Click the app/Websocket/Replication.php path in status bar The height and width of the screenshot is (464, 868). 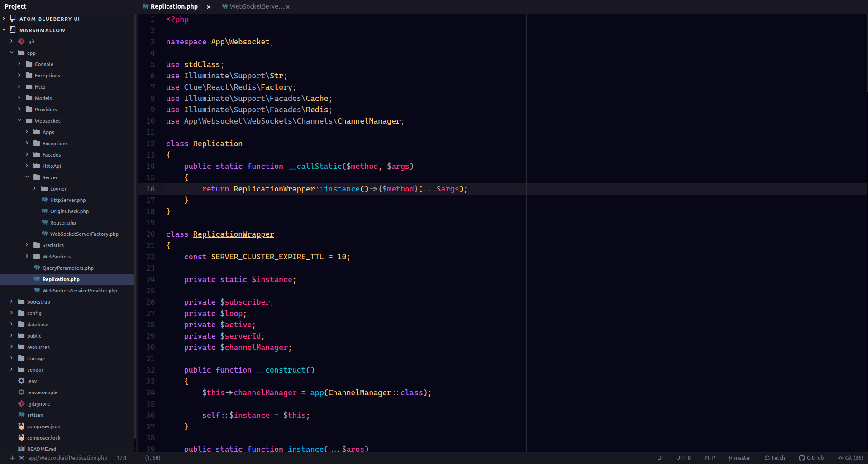[x=67, y=458]
